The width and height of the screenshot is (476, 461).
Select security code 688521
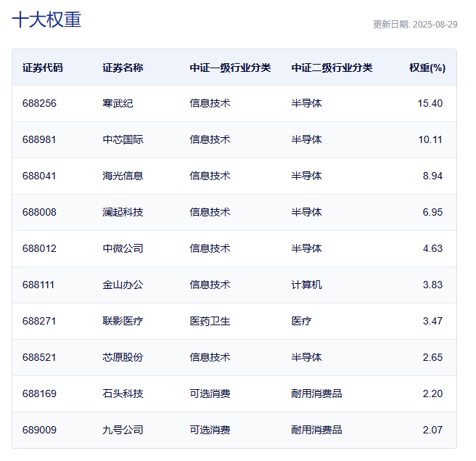click(39, 357)
